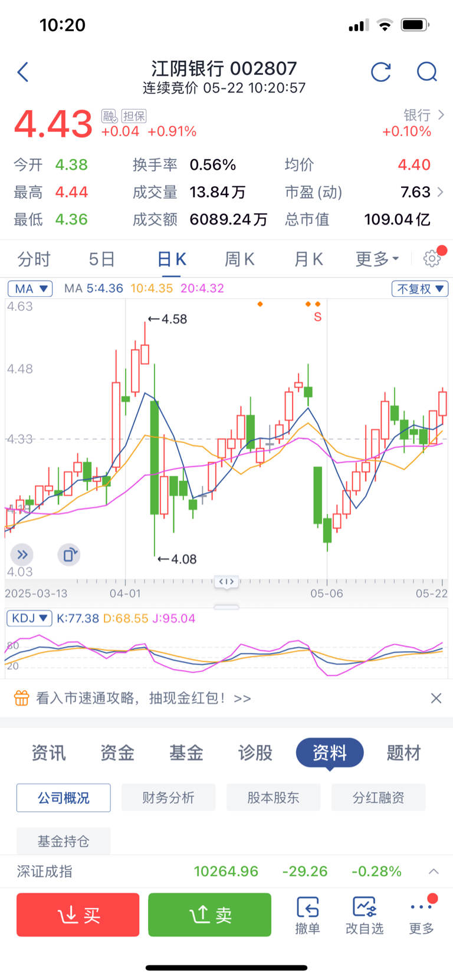
Task: Expand the 深证成指 index bar
Action: [x=434, y=871]
